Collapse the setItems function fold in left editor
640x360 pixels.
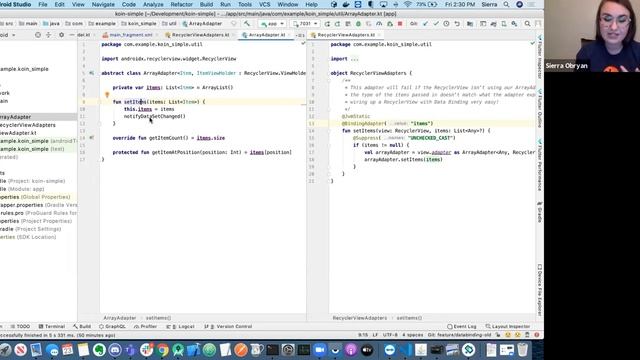[x=99, y=102]
